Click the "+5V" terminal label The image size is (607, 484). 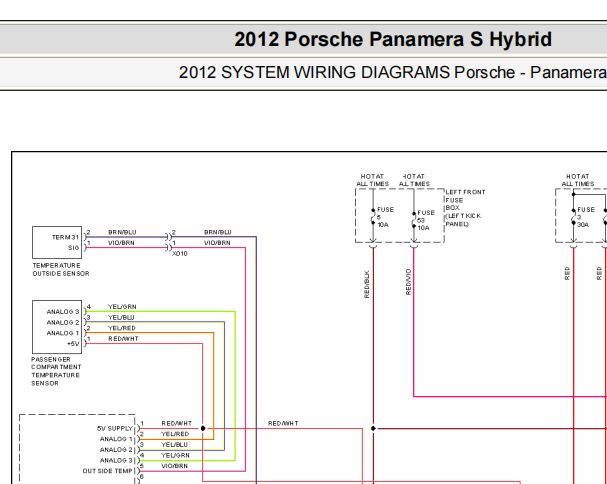point(73,344)
